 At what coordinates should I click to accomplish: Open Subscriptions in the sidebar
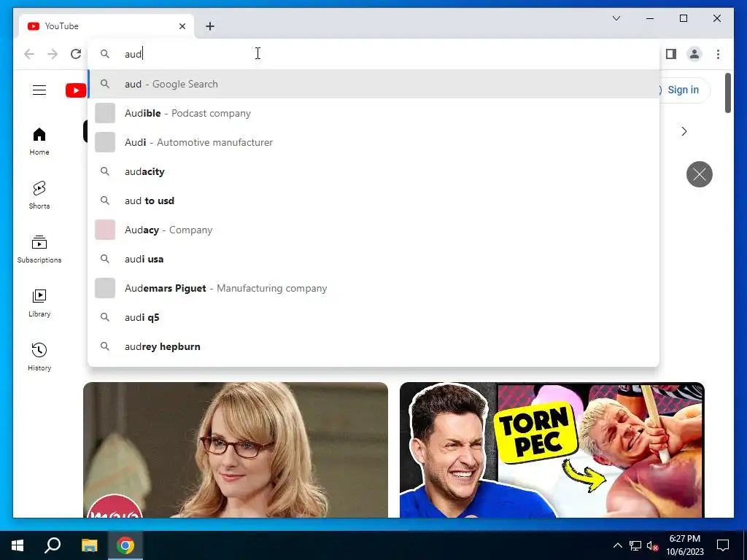(39, 249)
